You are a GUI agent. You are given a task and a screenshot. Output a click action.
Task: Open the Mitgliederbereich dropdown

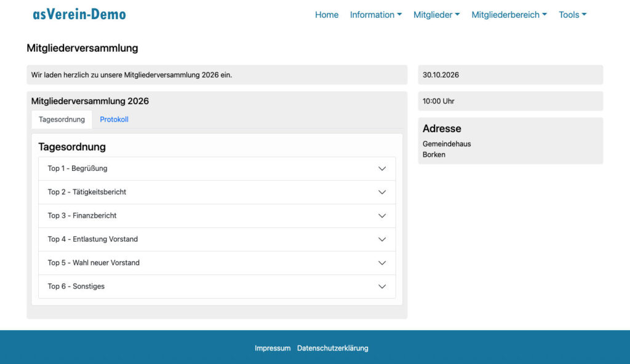pos(509,15)
